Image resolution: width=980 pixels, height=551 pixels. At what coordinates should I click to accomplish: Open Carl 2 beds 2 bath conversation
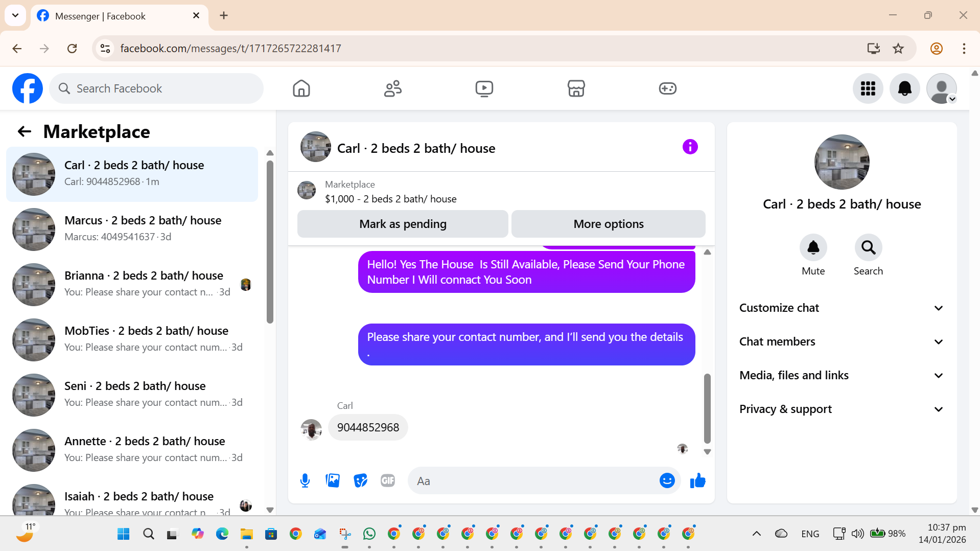[x=132, y=174]
